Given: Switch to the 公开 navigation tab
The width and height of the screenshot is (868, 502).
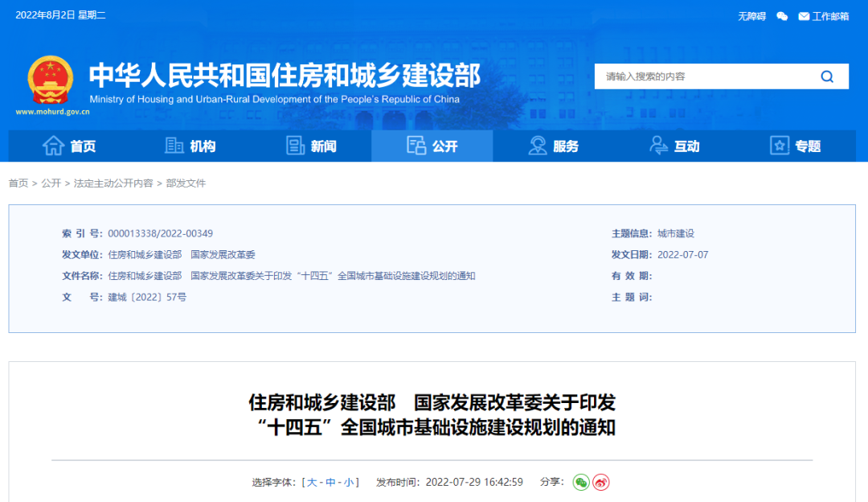Looking at the screenshot, I should coord(432,146).
